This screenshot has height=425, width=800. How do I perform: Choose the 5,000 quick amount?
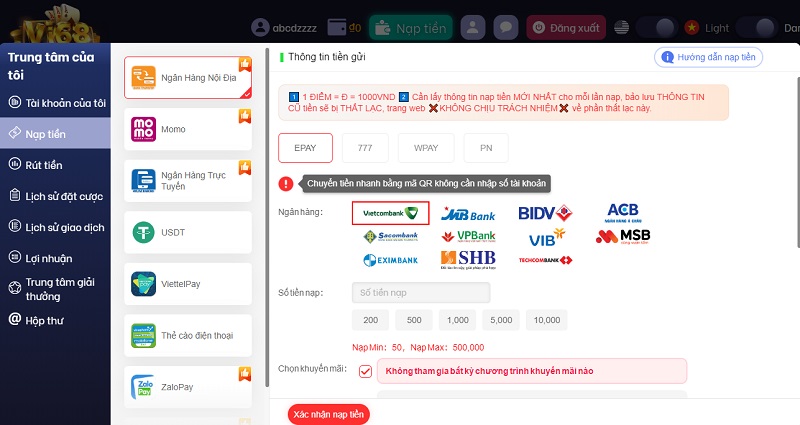[x=501, y=320]
